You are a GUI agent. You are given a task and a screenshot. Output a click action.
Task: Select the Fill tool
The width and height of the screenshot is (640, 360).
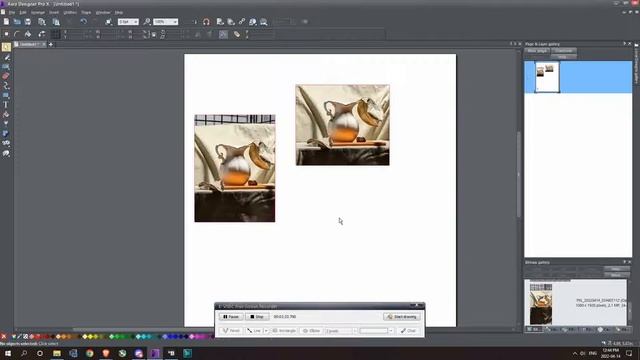click(x=6, y=115)
